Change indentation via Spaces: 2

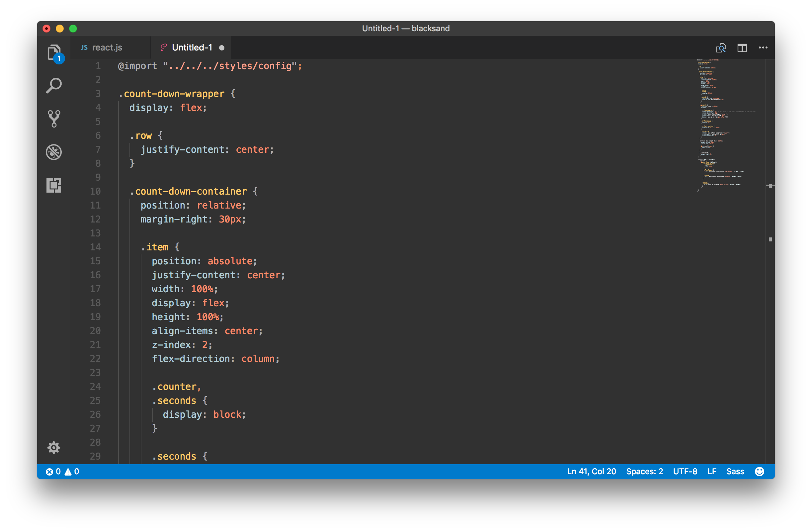pos(644,471)
